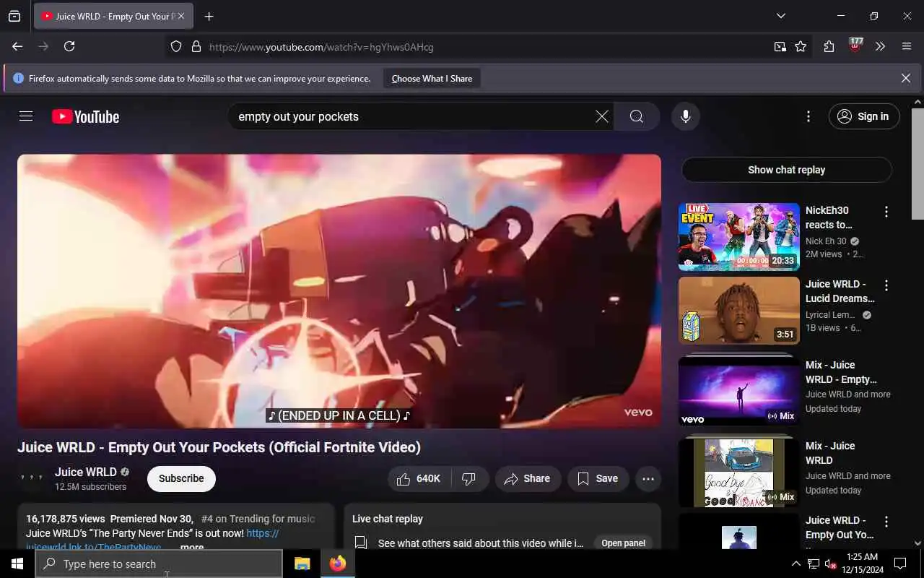Screen dimensions: 924x578
Task: Save the video to a playlist
Action: tap(598, 478)
